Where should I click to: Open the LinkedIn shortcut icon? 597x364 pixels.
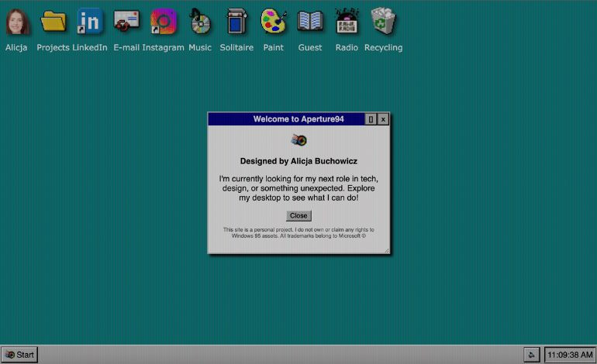pos(90,22)
